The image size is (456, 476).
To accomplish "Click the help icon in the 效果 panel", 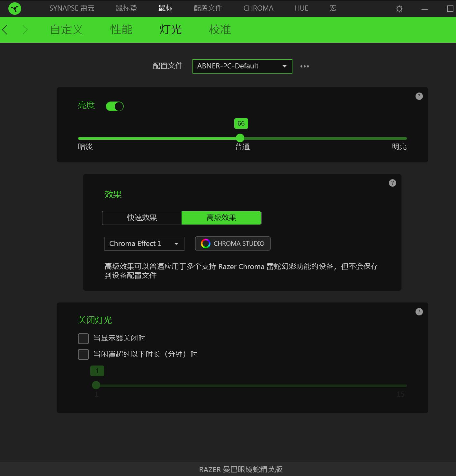I will (392, 183).
